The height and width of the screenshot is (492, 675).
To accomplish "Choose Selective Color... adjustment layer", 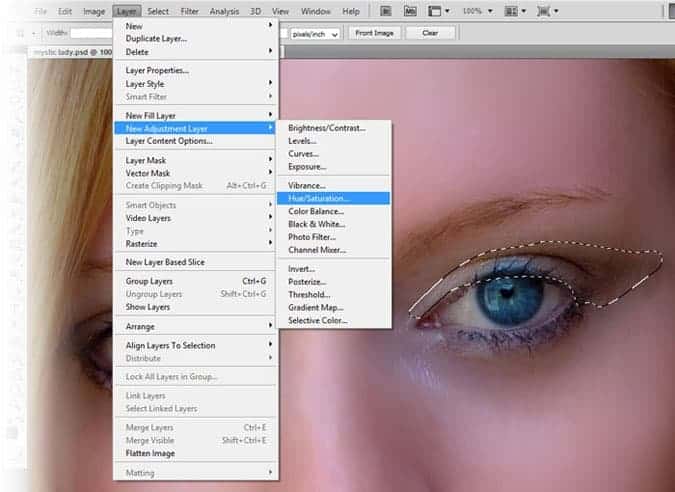I will tap(334, 321).
